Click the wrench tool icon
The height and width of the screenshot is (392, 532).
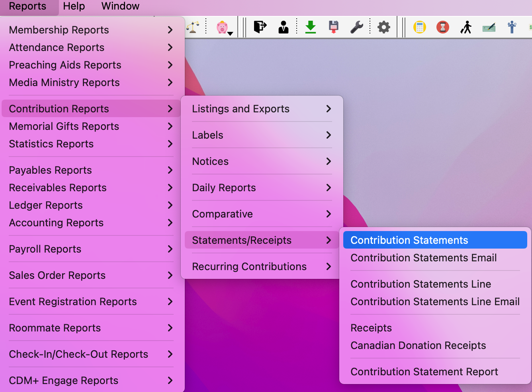click(x=356, y=27)
